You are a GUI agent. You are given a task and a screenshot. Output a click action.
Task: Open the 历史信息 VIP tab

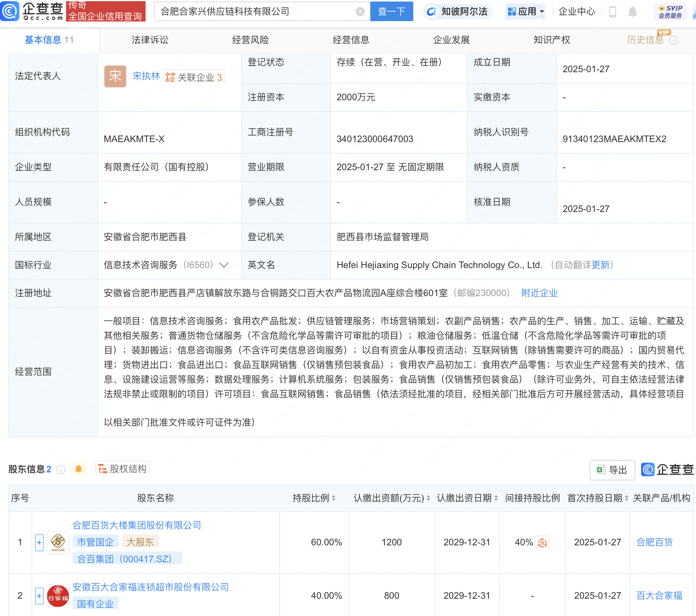(645, 40)
